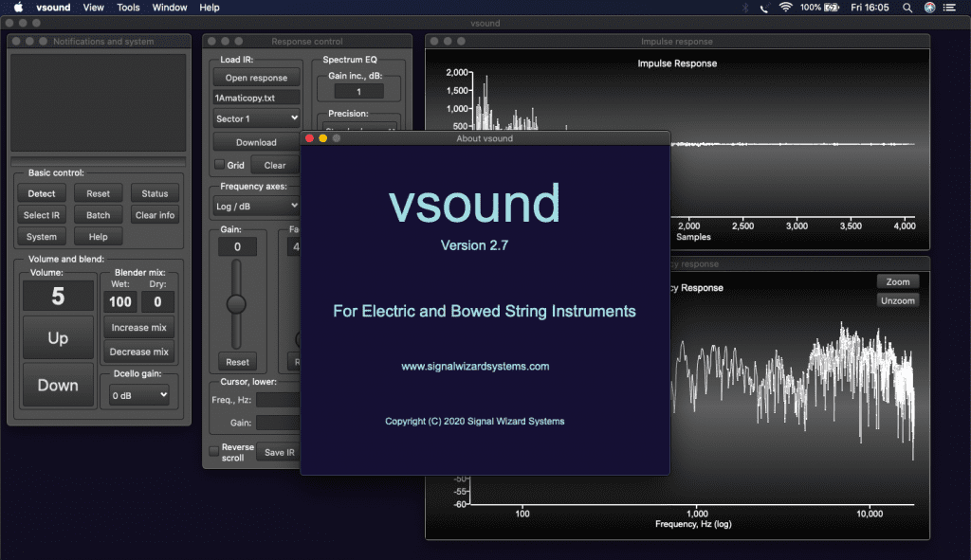This screenshot has height=560, width=971.
Task: Enable the Grid checkbox in Response control
Action: tap(219, 165)
